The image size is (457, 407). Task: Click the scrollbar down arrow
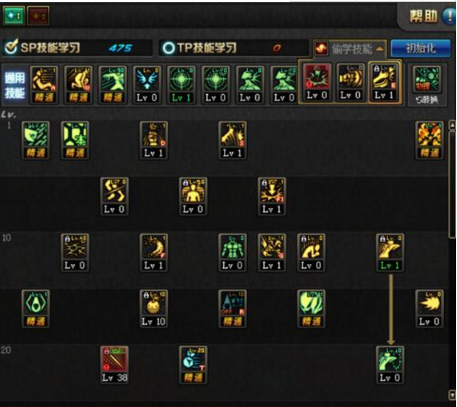(x=452, y=395)
